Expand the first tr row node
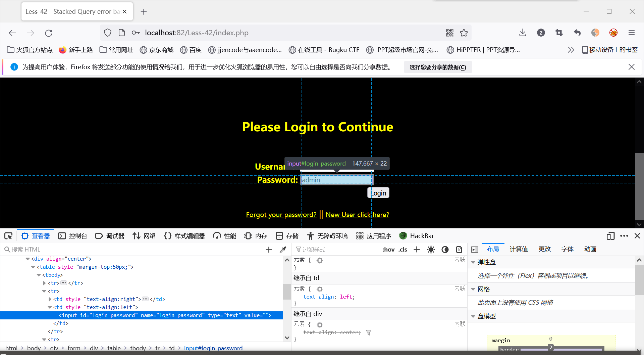Screen dimensions: 644x355 [x=45, y=283]
